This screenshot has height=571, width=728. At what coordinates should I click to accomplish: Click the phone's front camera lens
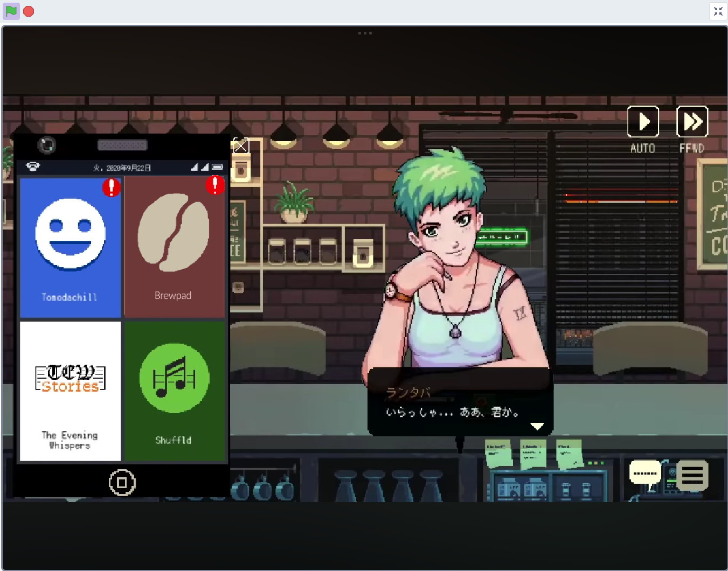pyautogui.click(x=47, y=145)
